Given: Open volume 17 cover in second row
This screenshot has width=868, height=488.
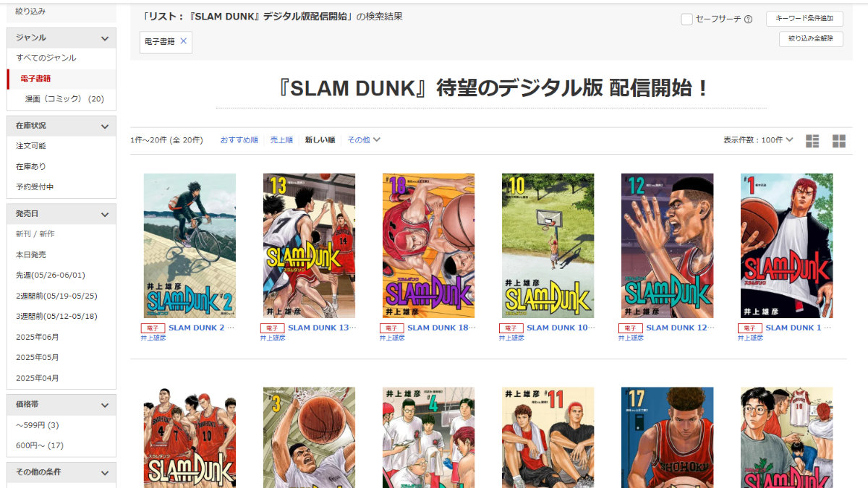Looking at the screenshot, I should [x=667, y=437].
